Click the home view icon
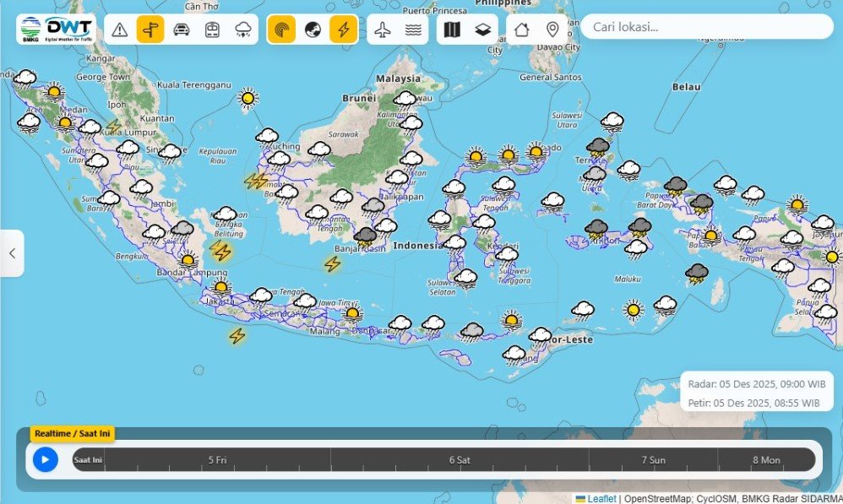 (522, 30)
